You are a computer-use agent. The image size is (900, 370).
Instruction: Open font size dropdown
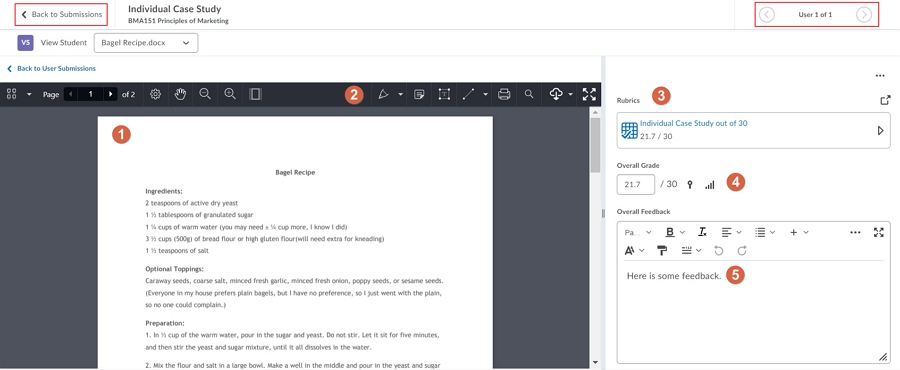click(635, 251)
